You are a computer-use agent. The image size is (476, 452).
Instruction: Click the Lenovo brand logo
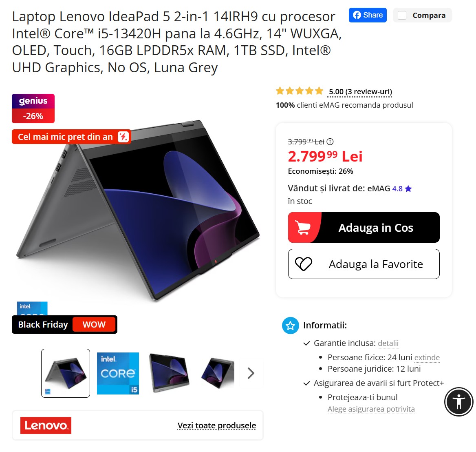pos(46,425)
